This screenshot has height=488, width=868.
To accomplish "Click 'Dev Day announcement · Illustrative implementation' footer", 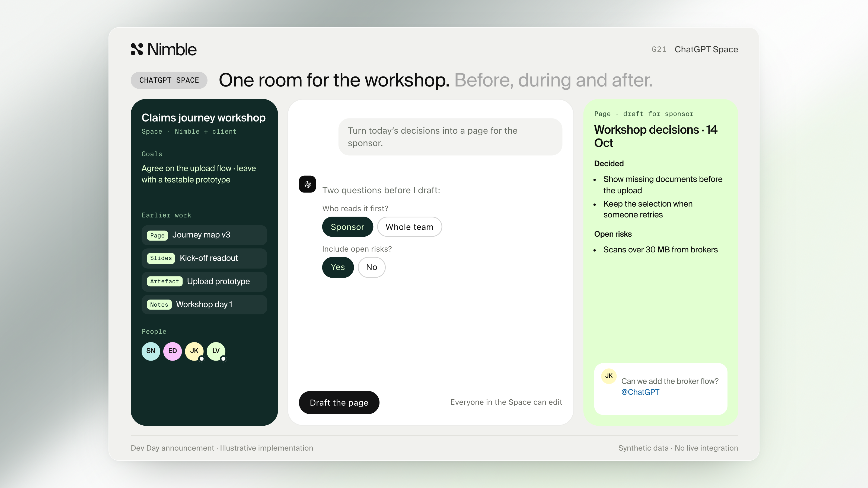I will click(x=222, y=448).
